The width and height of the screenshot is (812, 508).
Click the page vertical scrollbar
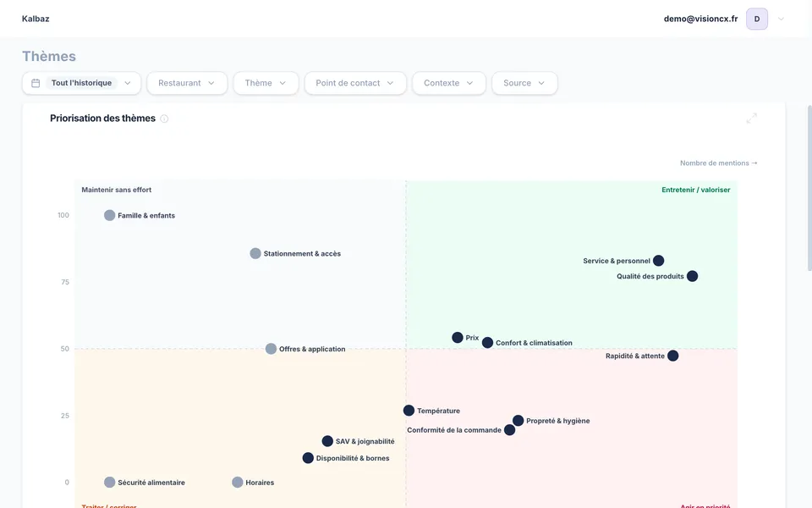point(809,188)
